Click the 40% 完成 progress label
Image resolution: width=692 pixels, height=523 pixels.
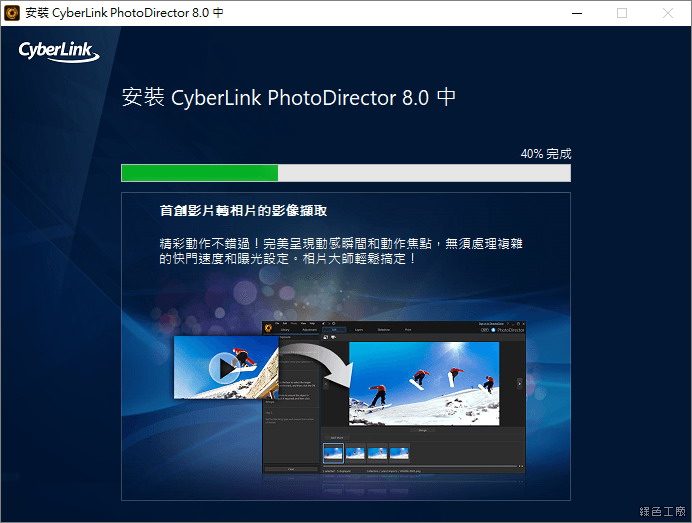546,154
